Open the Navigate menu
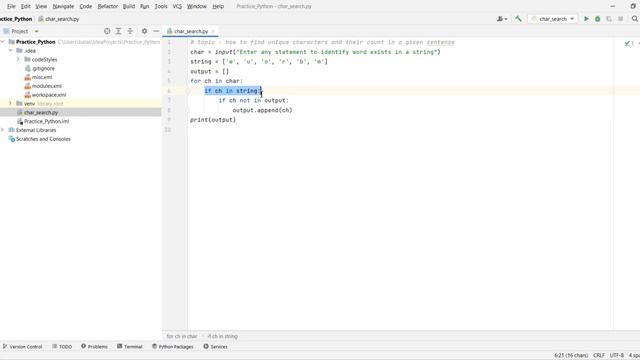This screenshot has height=360, width=640. click(x=63, y=7)
